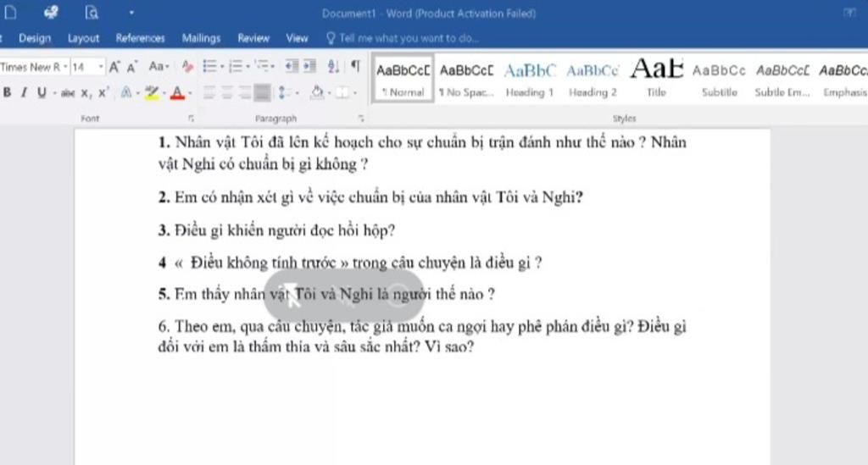
Task: Click Align Left icon
Action: coord(209,92)
